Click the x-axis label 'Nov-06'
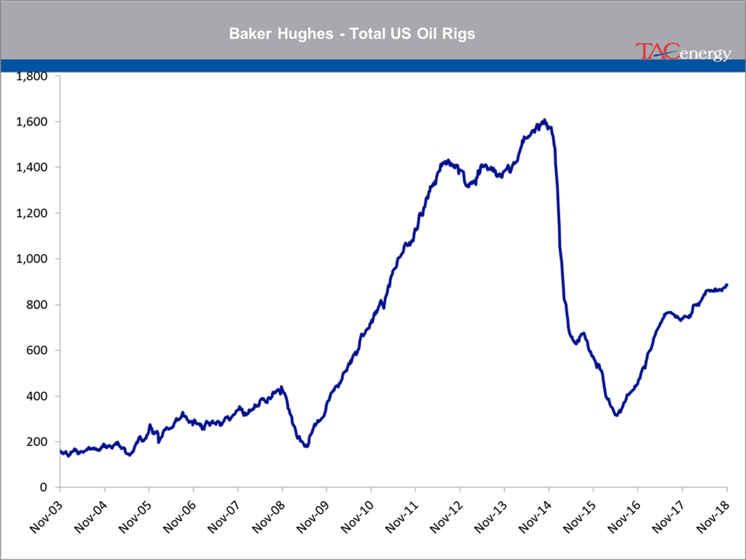Viewport: 746px width, 560px height. [x=179, y=517]
